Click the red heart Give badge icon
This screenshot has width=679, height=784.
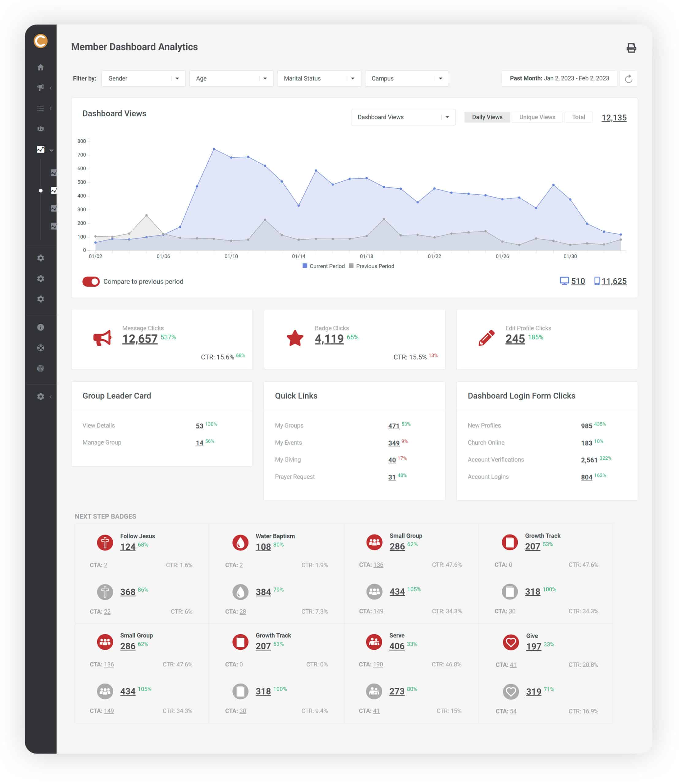pos(510,642)
